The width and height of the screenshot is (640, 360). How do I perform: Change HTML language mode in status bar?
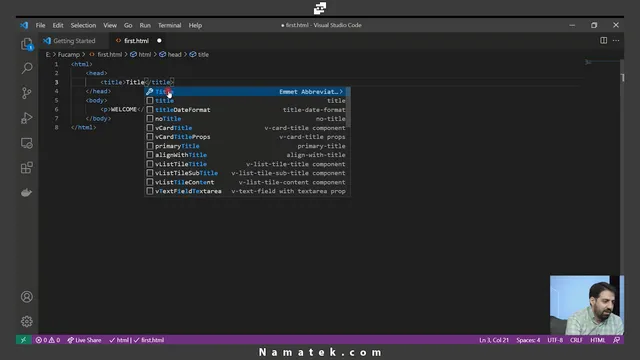598,340
